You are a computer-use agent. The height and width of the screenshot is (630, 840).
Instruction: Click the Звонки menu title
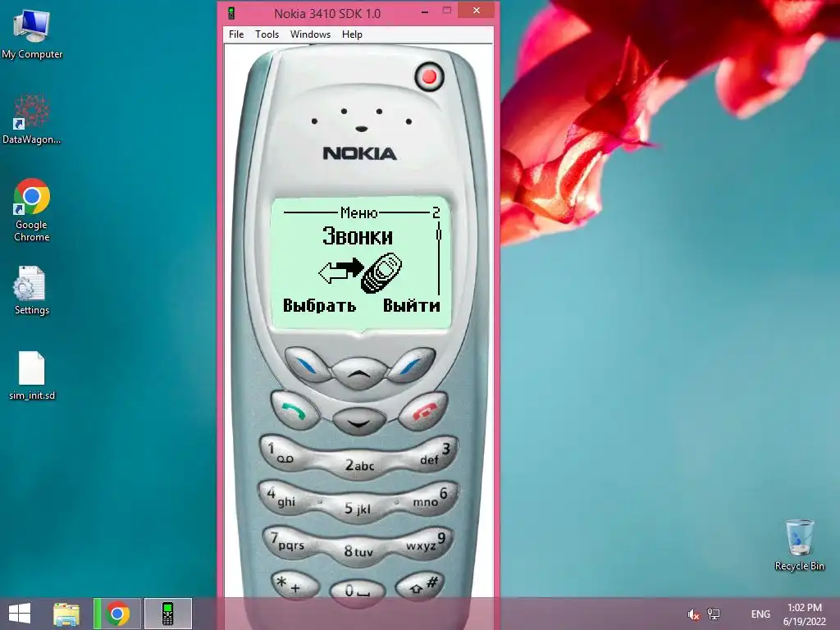click(358, 236)
